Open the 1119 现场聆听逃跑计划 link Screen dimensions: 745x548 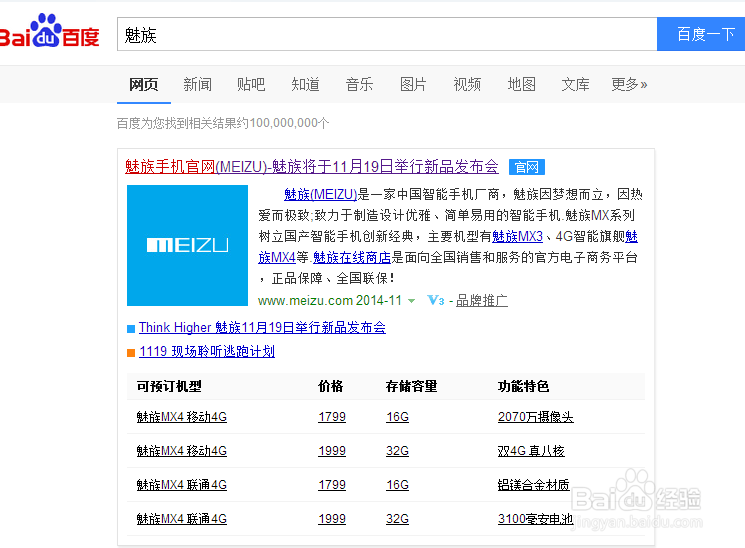[x=207, y=352]
